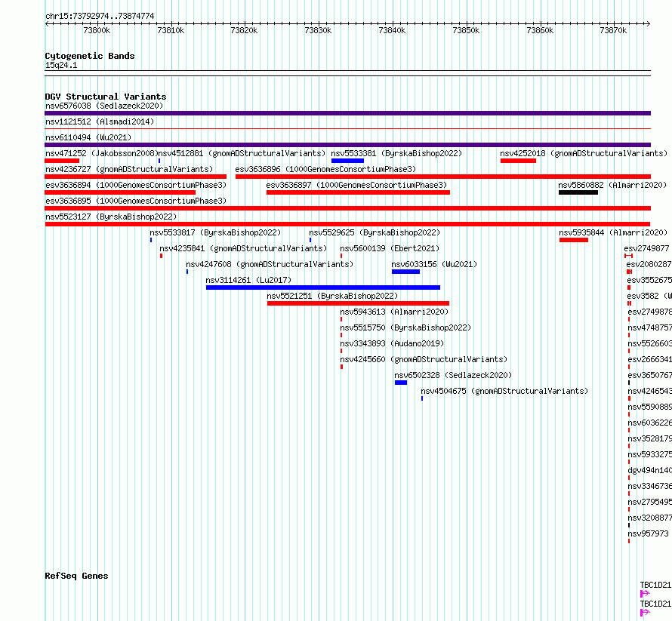Click the red bar under esv3636897

[x=359, y=192]
